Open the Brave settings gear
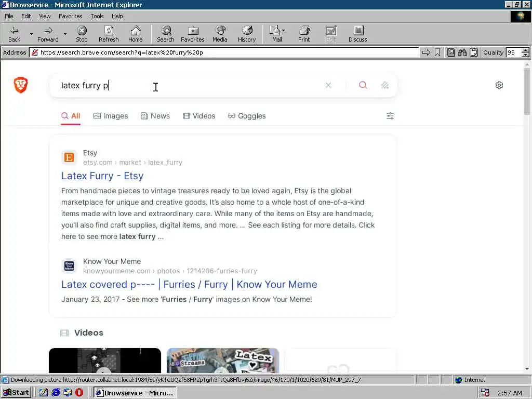This screenshot has height=399, width=532. tap(499, 85)
